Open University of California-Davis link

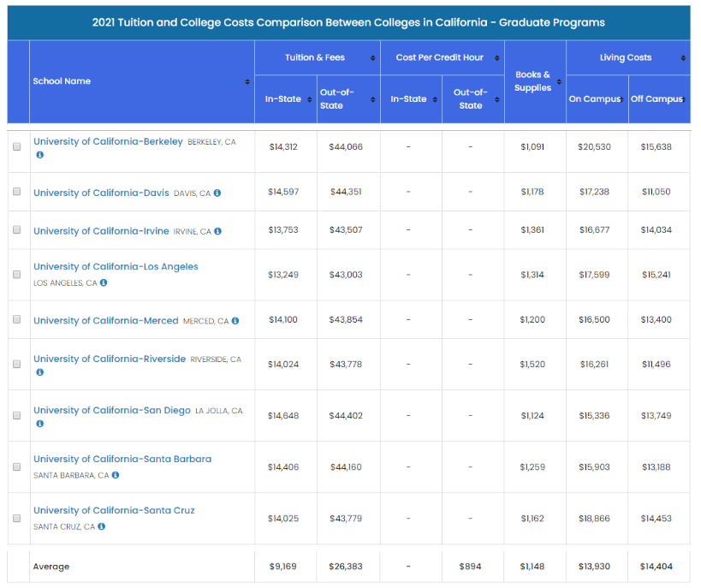[x=102, y=193]
